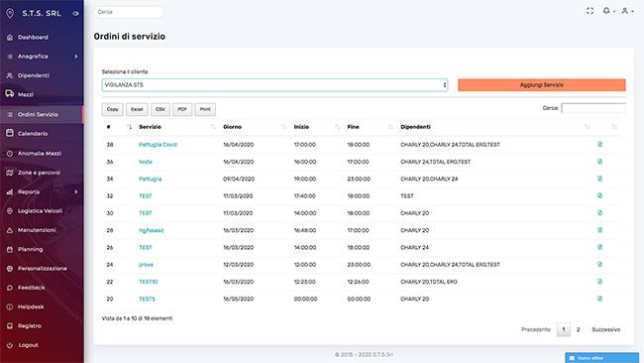Click document icon in row 32
The image size is (644, 363).
coord(599,195)
